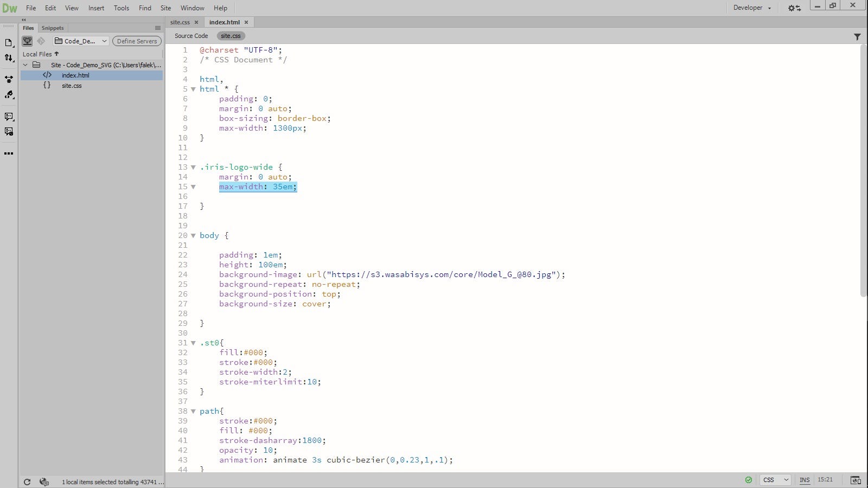868x488 pixels.
Task: Switch to the Files panel tab
Action: (28, 28)
